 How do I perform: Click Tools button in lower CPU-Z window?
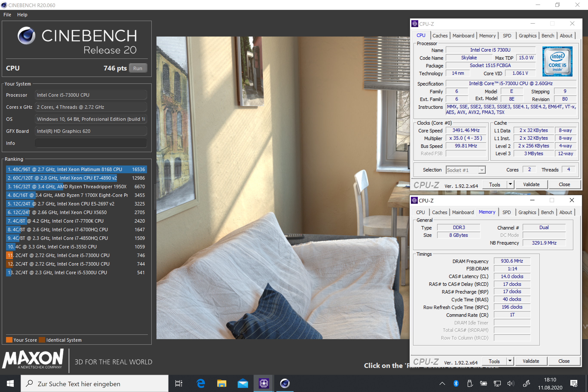[x=494, y=361]
